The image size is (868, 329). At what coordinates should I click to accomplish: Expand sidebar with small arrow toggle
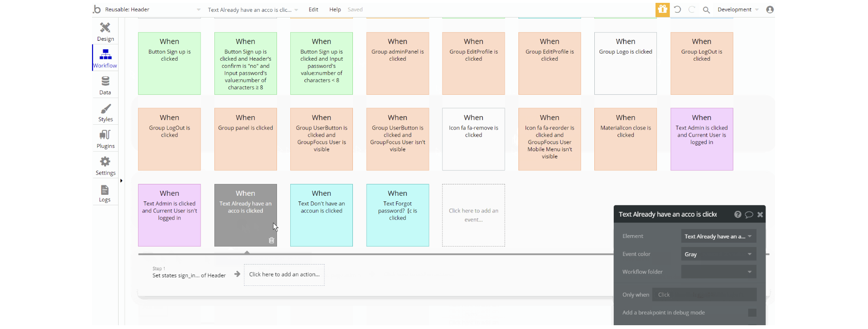click(121, 181)
